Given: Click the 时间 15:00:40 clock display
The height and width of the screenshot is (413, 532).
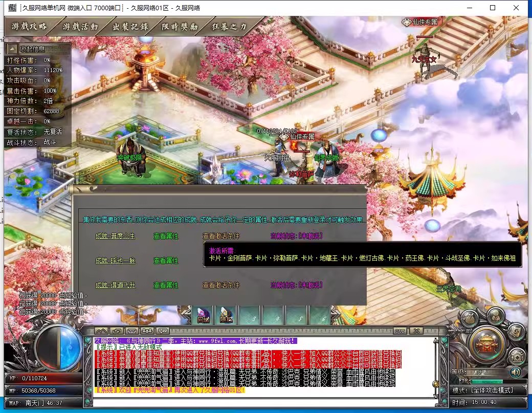Looking at the screenshot, I should pos(474,402).
